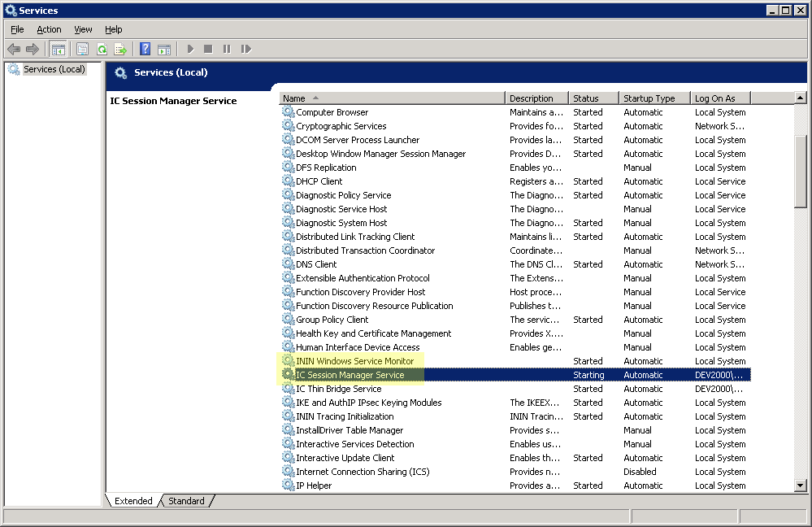Select the ININ Windows Service Monitor row
This screenshot has height=527, width=812.
coord(354,361)
